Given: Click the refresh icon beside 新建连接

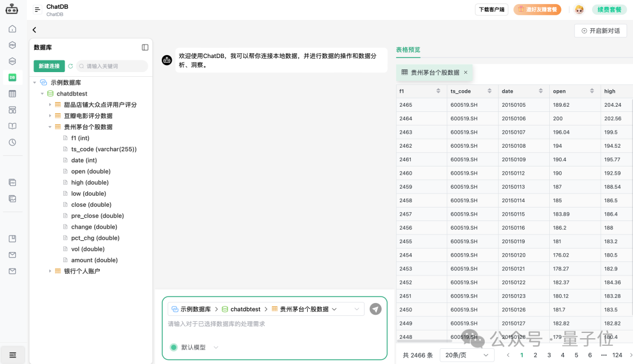Looking at the screenshot, I should (70, 66).
